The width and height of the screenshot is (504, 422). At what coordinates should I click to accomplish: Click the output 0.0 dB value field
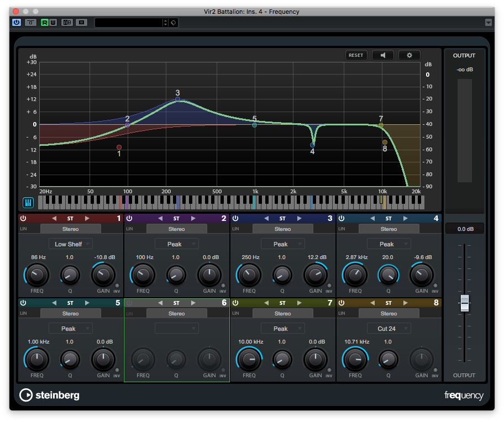point(465,229)
